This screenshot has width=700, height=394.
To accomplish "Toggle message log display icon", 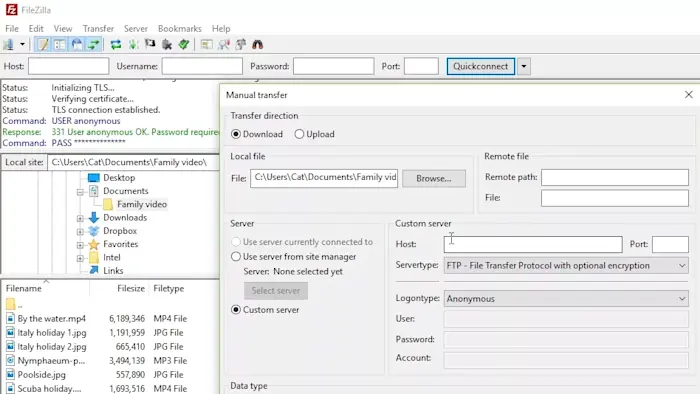I will tap(43, 45).
